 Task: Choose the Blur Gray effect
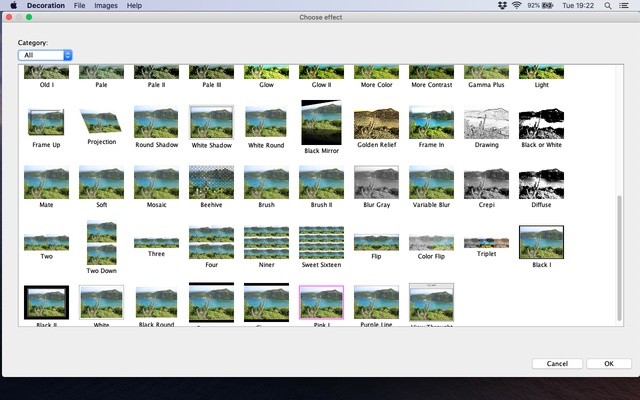tap(376, 182)
